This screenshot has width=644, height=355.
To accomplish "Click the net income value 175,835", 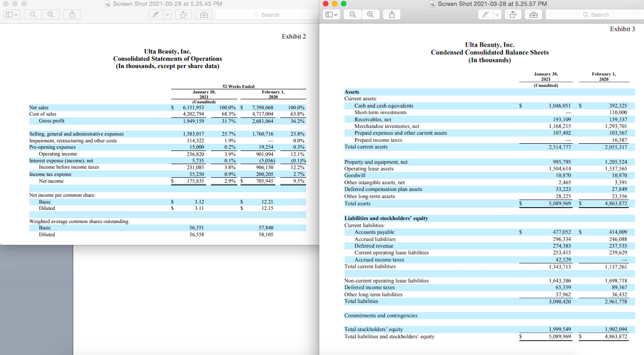I will pos(195,181).
